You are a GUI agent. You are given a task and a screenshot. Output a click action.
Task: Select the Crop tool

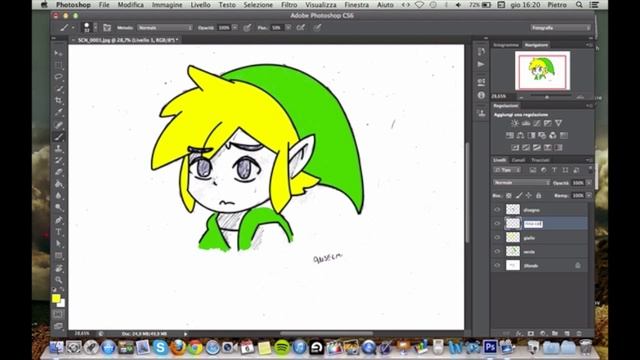(x=59, y=100)
